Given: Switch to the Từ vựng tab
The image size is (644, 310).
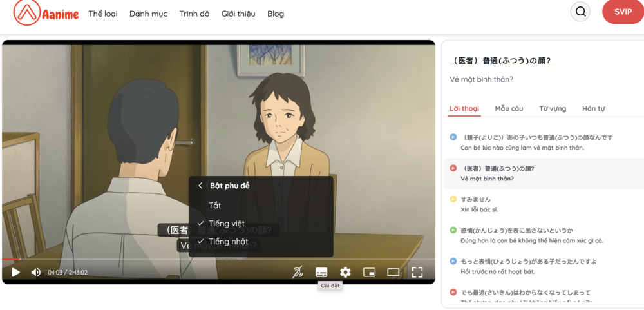Looking at the screenshot, I should pyautogui.click(x=553, y=108).
